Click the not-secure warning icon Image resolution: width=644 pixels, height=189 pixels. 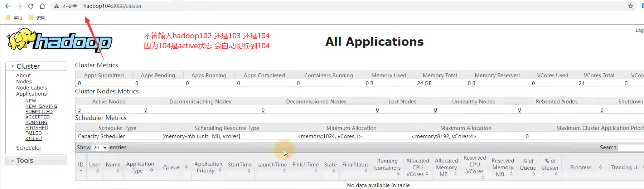(x=57, y=6)
